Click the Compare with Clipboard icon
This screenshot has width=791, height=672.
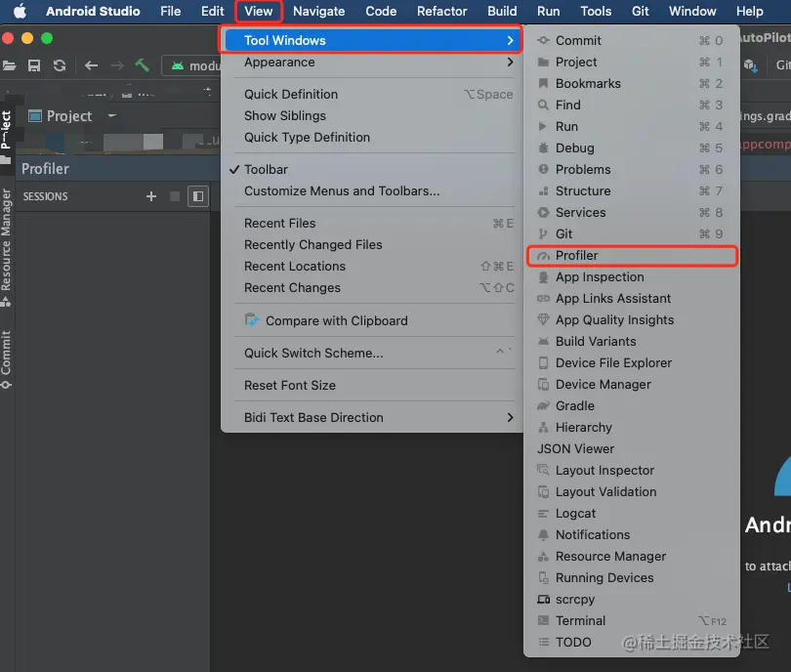coord(252,319)
